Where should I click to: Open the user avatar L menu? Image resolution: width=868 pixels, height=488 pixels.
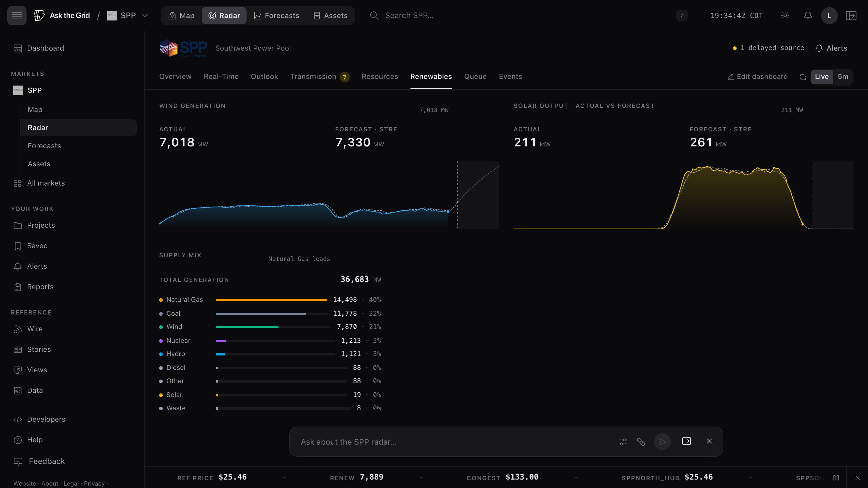click(829, 15)
